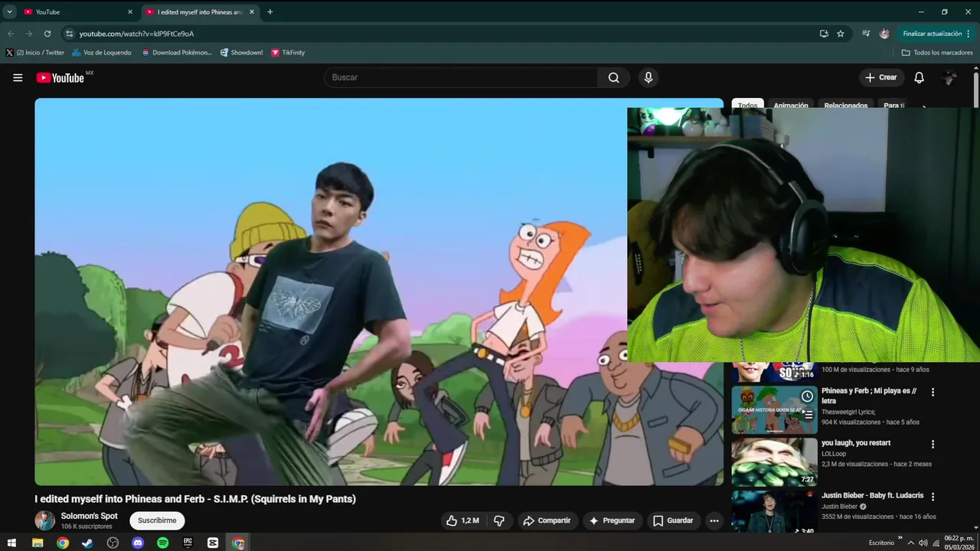Open Solomon's Spot channel avatar
Screen dimensions: 980x551
click(45, 520)
